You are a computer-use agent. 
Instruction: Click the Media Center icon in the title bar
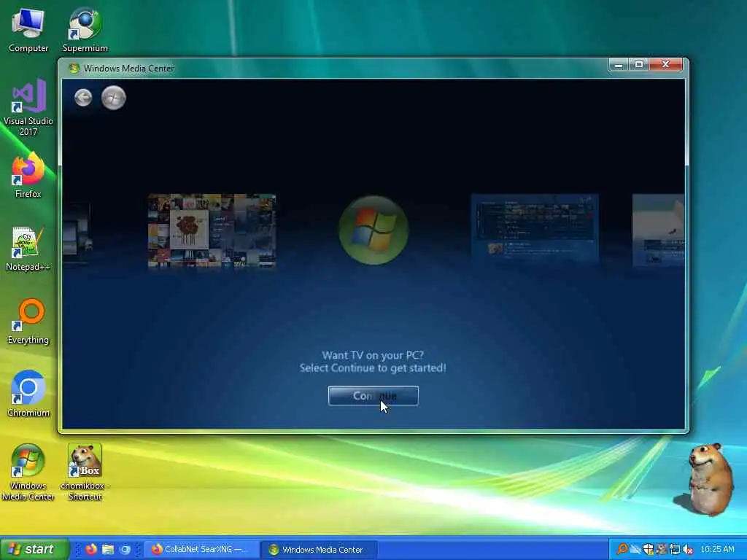click(x=74, y=68)
